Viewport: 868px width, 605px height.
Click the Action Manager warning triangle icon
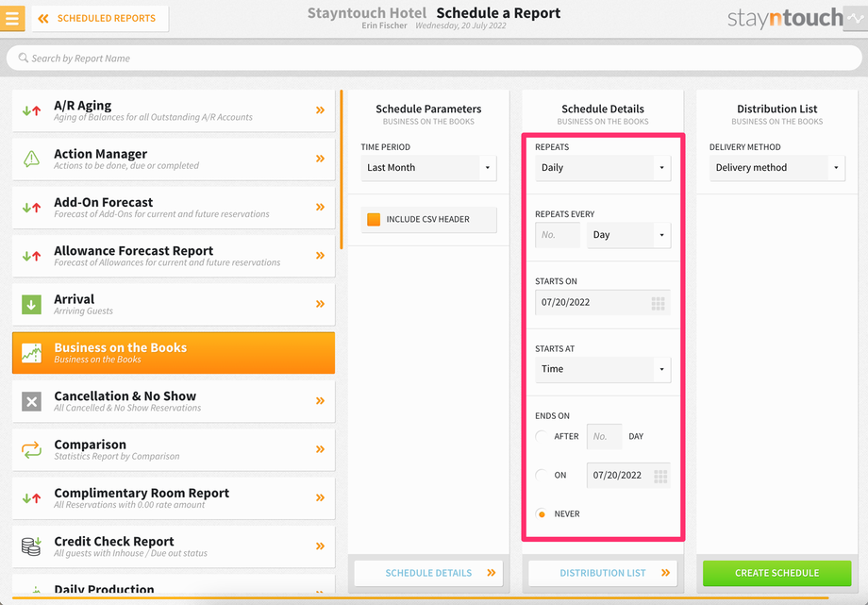click(x=31, y=159)
